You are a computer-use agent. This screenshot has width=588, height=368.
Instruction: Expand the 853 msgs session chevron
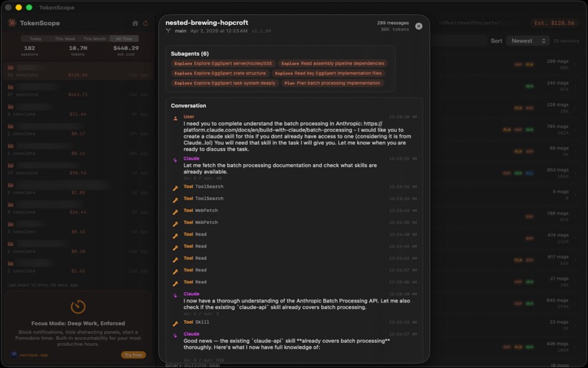[576, 173]
